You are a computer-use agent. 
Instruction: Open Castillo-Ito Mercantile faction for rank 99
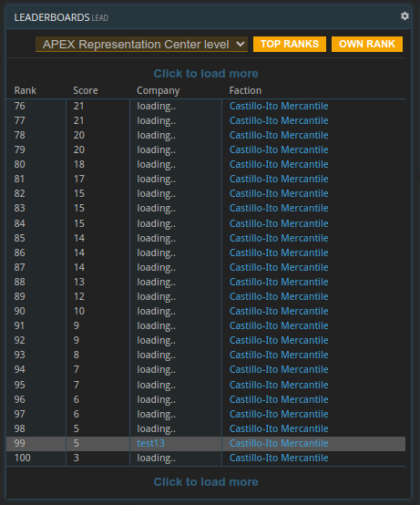(279, 443)
